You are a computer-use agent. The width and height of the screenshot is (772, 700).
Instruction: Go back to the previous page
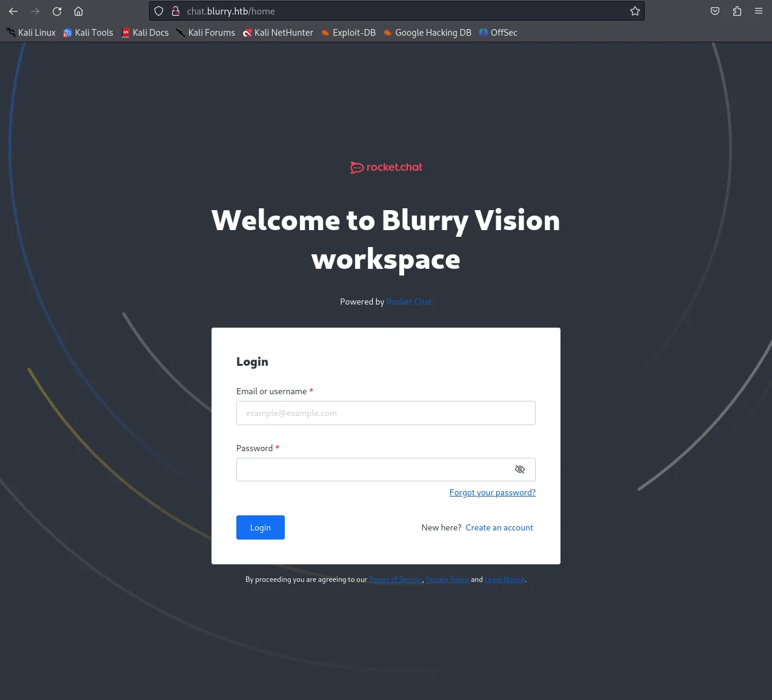point(13,11)
